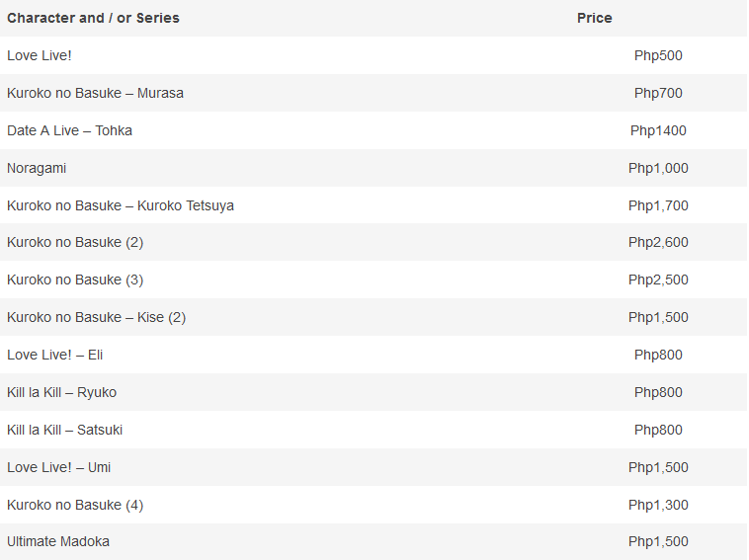Select the "Kill la Kill – Ryuko" row
The height and width of the screenshot is (560, 749).
61,392
